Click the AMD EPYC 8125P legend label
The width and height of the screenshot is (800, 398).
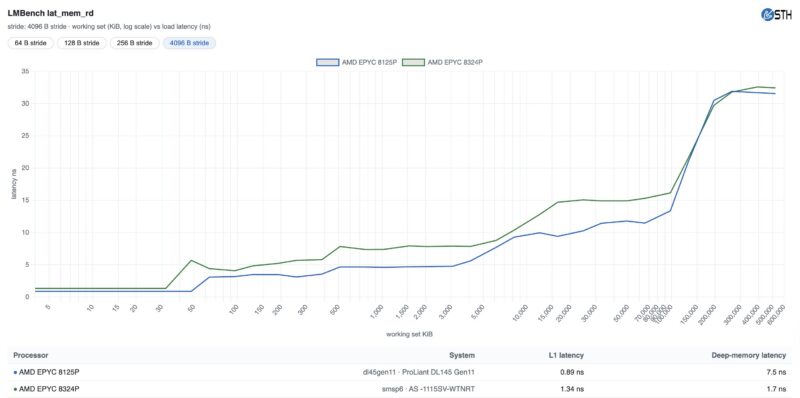(x=369, y=62)
